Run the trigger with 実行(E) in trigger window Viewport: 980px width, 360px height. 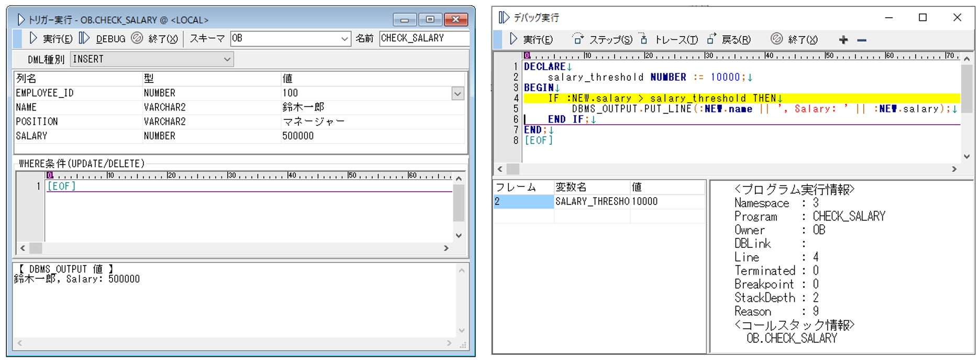point(51,38)
